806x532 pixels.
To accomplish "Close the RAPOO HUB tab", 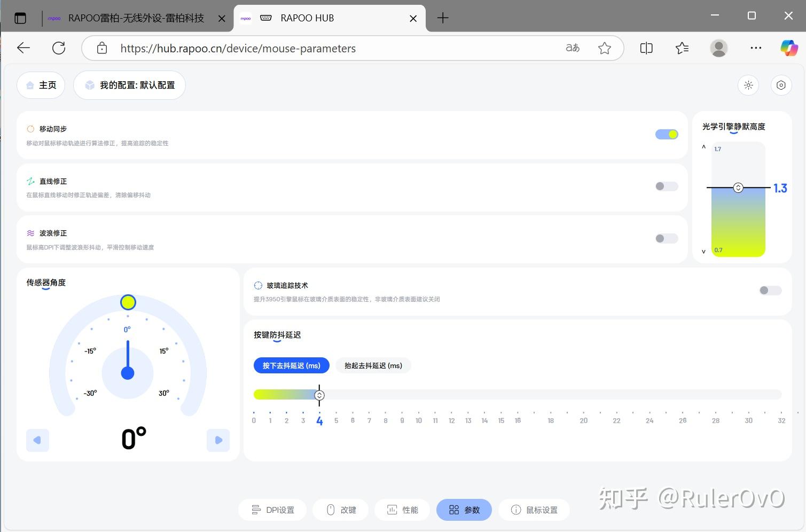I will 413,18.
